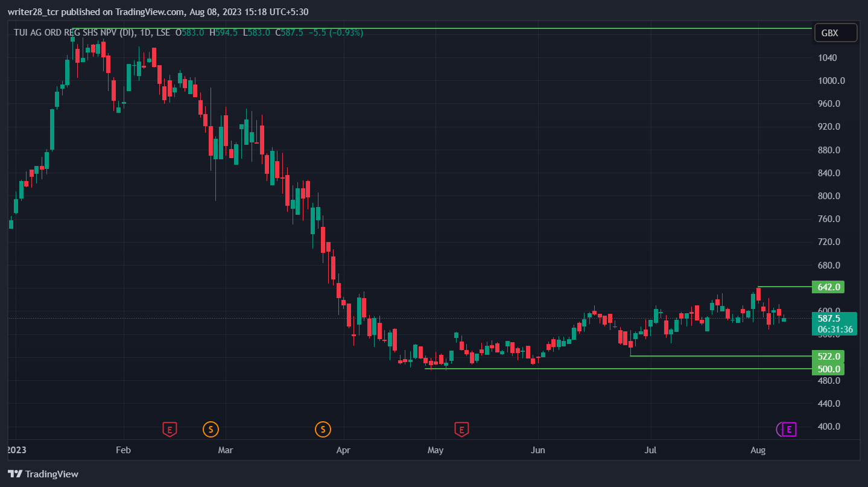Image resolution: width=868 pixels, height=487 pixels.
Task: Click the red earnings marker in May
Action: pos(461,430)
